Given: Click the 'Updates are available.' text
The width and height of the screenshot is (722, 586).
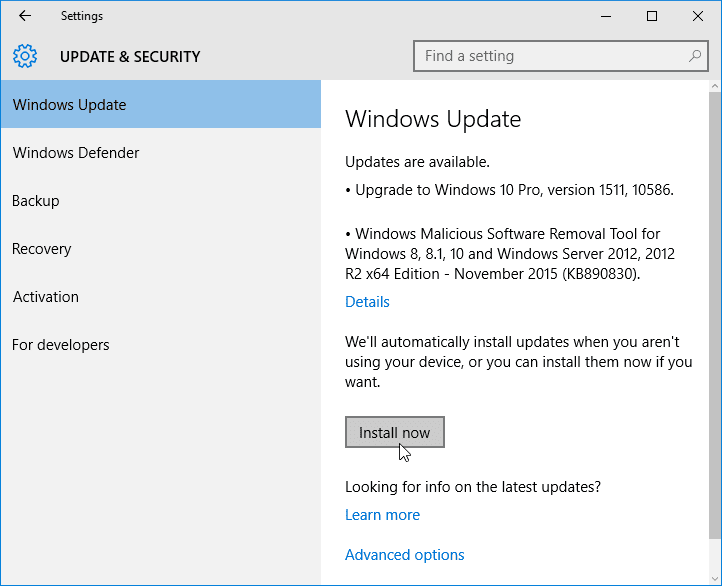Looking at the screenshot, I should tap(417, 162).
